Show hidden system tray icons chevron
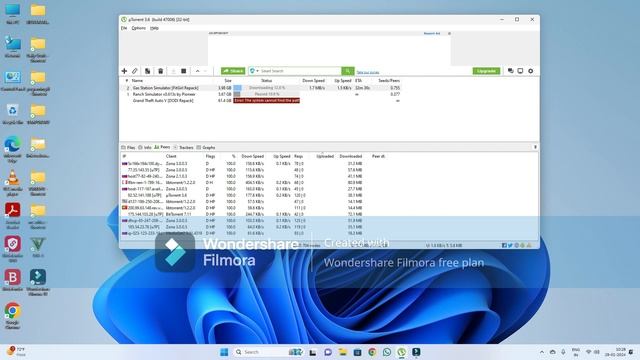This screenshot has width=640, height=360. click(542, 352)
